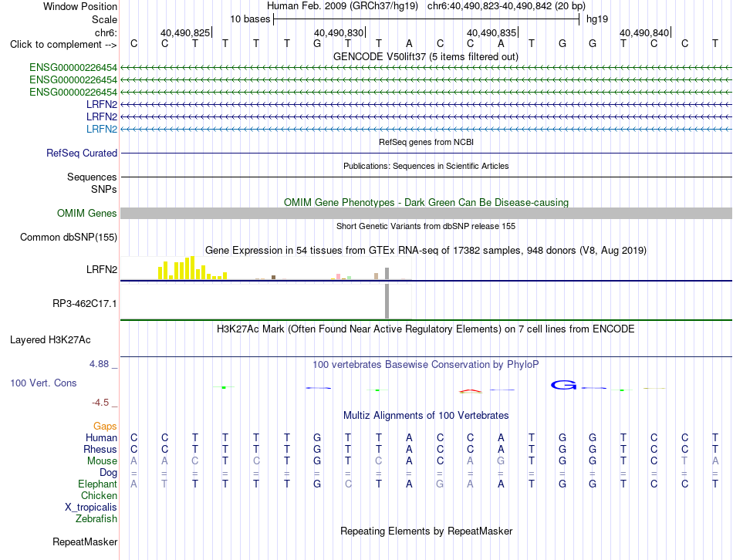Click the SNPs track label
This screenshot has height=560, width=733.
[104, 189]
